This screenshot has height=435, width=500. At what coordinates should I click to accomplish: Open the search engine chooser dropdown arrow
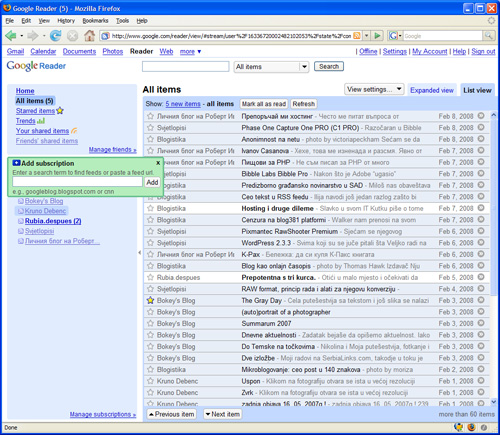click(x=400, y=36)
